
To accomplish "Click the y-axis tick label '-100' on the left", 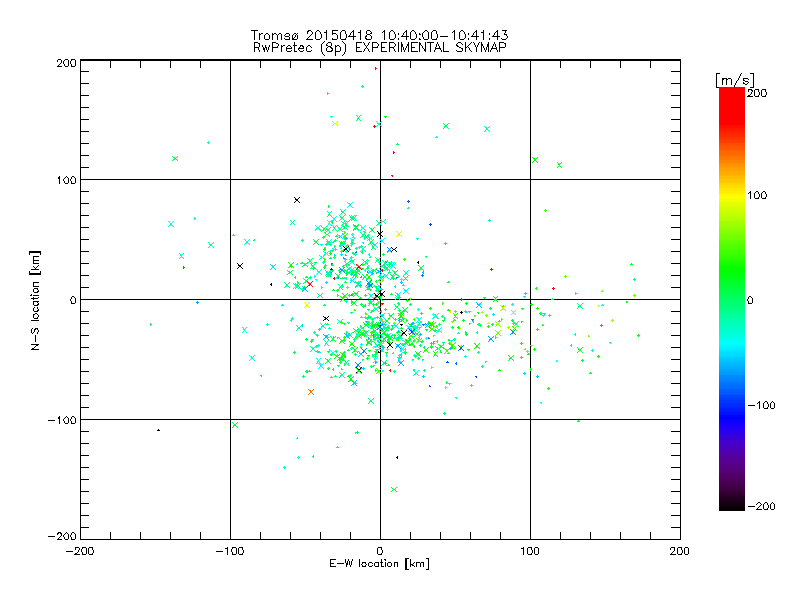I will 62,420.
